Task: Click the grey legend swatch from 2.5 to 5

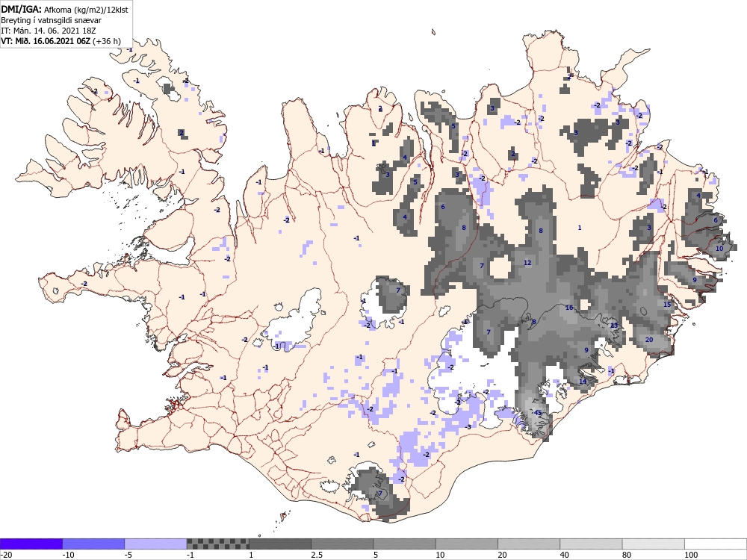Action: 342,544
